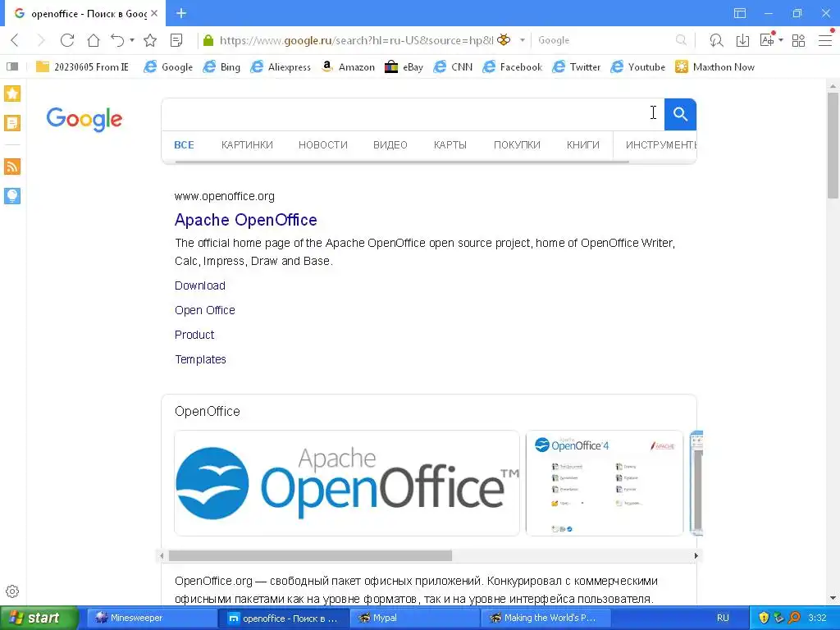Open the ИНСТРУМЕНТЫ search tools
840x630 pixels.
point(661,144)
